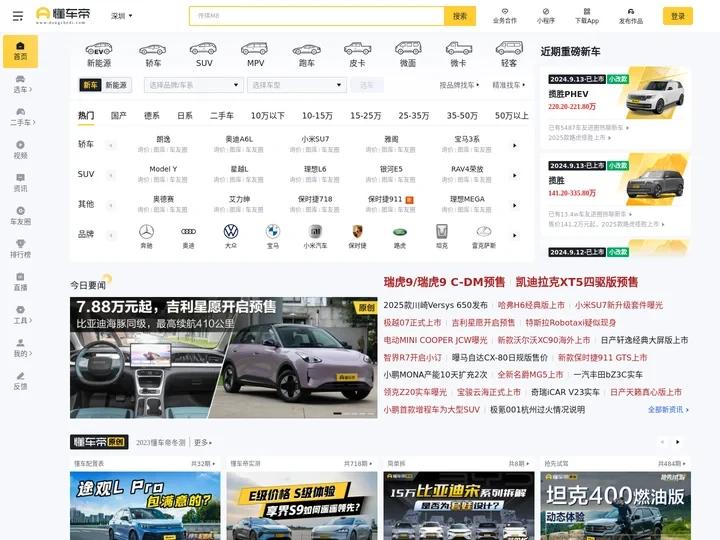Select the MPV car type icon
Viewport: 720px width, 540px height.
tap(255, 54)
